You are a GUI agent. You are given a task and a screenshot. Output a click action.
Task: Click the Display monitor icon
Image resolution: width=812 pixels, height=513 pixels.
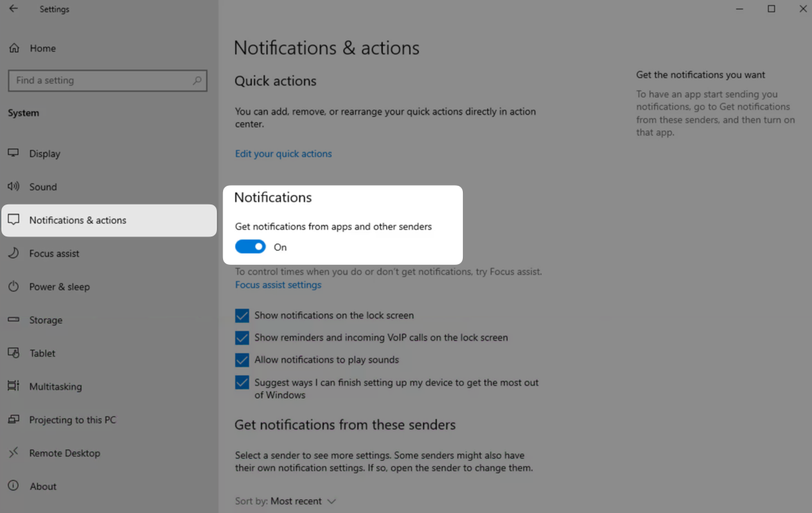[13, 153]
